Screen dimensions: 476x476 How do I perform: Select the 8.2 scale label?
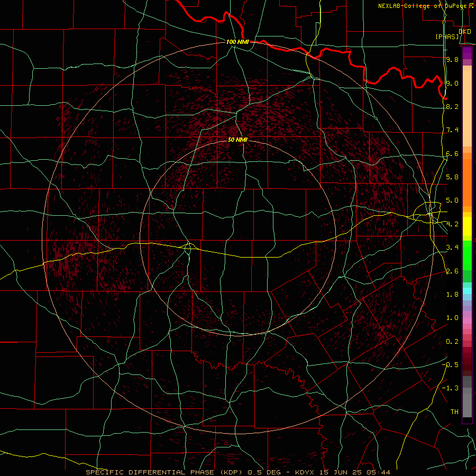[x=452, y=106]
